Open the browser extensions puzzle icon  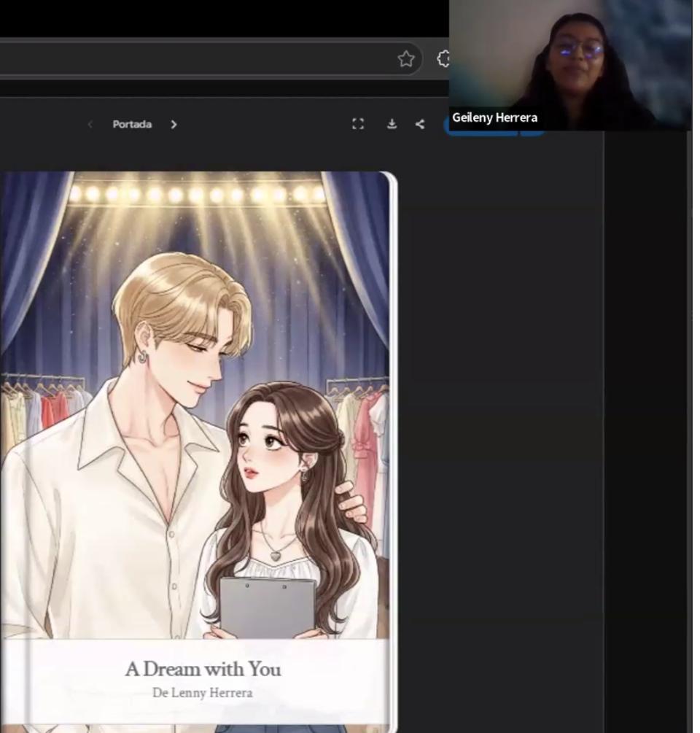(443, 58)
